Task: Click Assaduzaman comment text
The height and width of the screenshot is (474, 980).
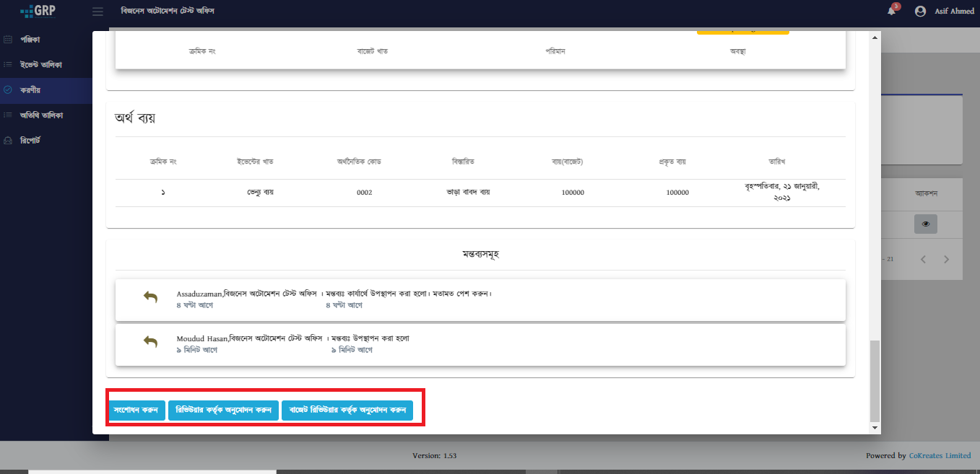Action: [x=334, y=294]
